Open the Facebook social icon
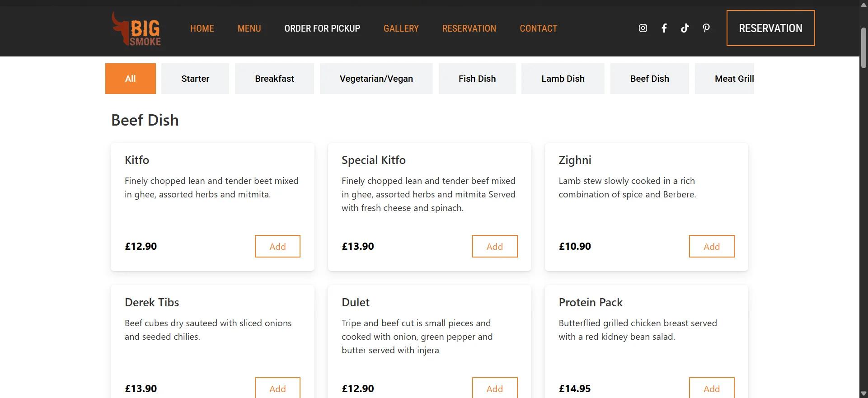This screenshot has height=398, width=868. coord(664,28)
